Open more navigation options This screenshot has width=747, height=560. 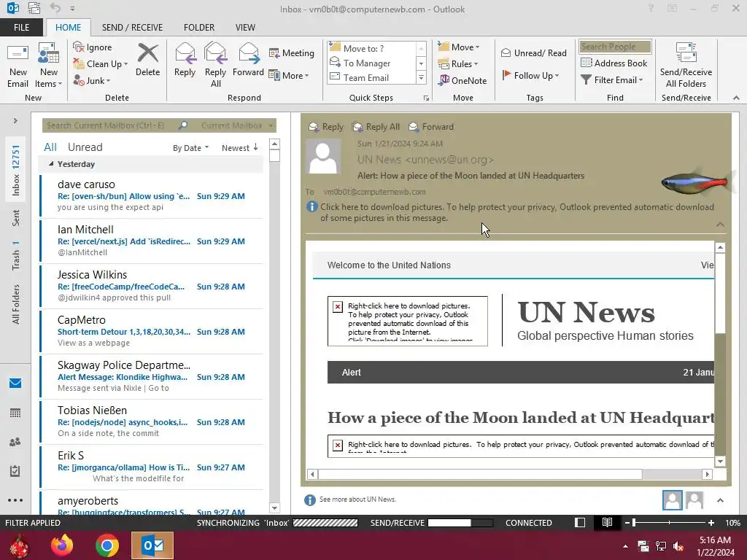(15, 500)
